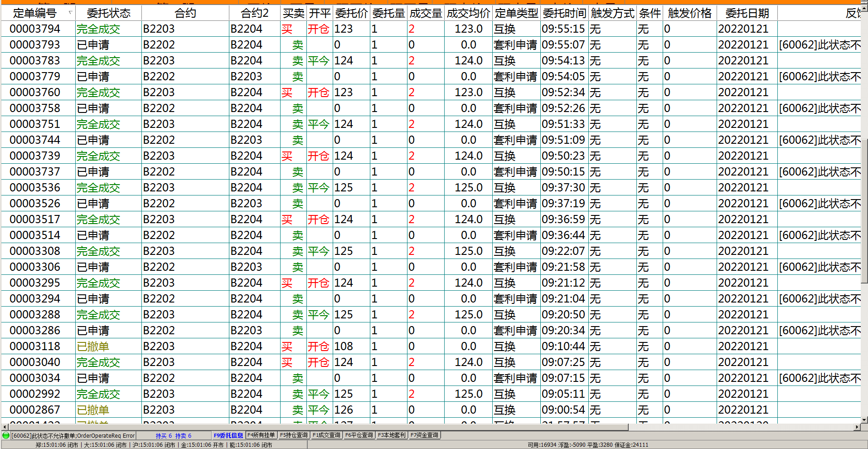Select order number 00003034
The width and height of the screenshot is (868, 449).
pos(35,378)
